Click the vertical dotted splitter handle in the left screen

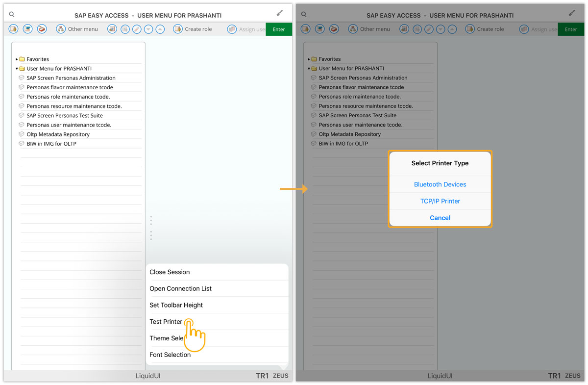[x=151, y=228]
